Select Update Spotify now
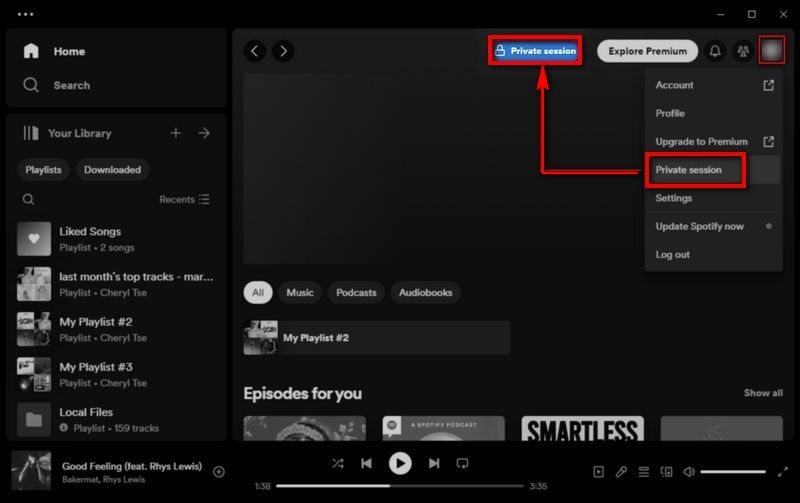This screenshot has width=800, height=503. click(714, 226)
